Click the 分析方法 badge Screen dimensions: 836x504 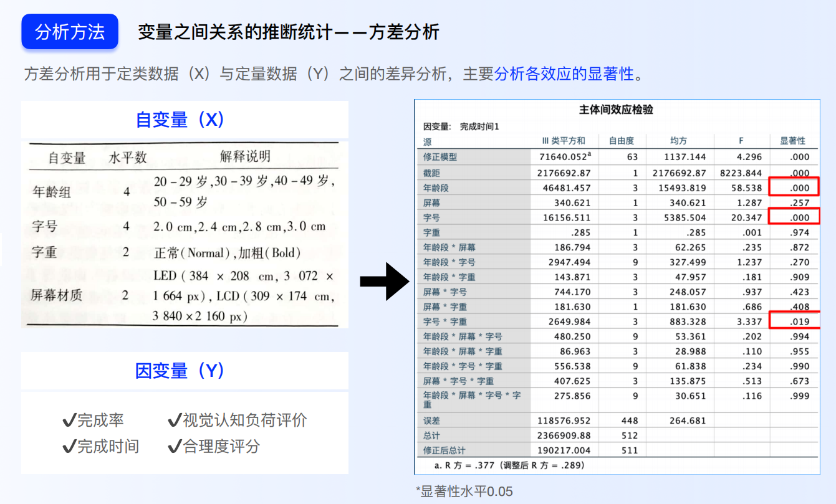[x=69, y=32]
